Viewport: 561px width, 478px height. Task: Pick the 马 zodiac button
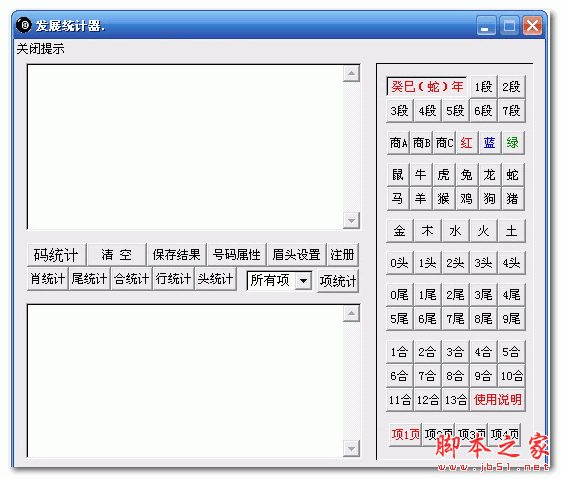tap(398, 199)
